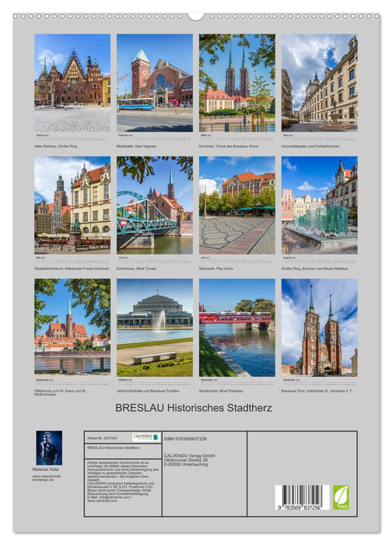The image size is (392, 545).
Task: Open the Salzmarkt July photo
Action: 237,205
